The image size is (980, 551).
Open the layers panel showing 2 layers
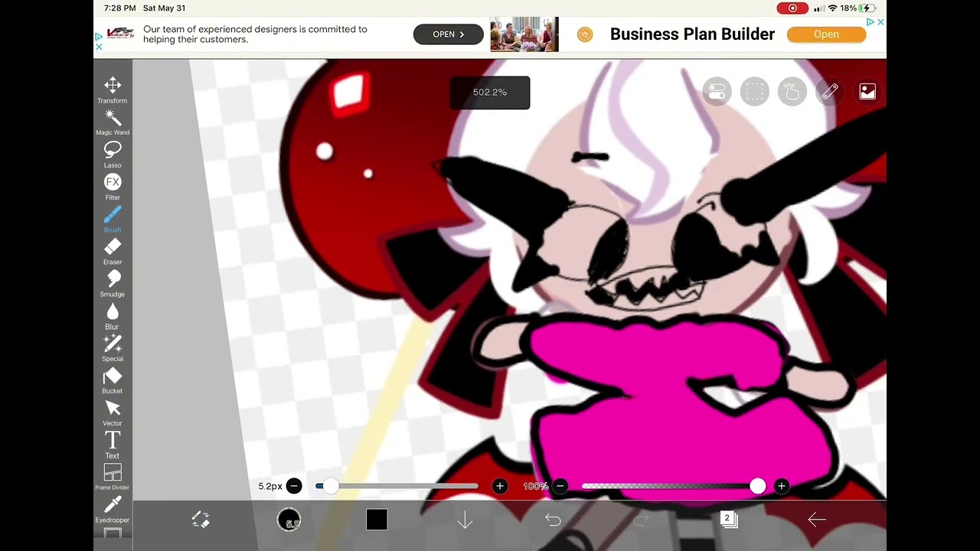pyautogui.click(x=729, y=520)
